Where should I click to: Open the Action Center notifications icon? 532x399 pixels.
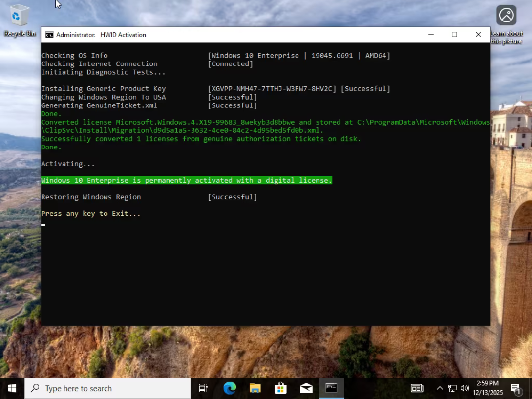click(516, 388)
